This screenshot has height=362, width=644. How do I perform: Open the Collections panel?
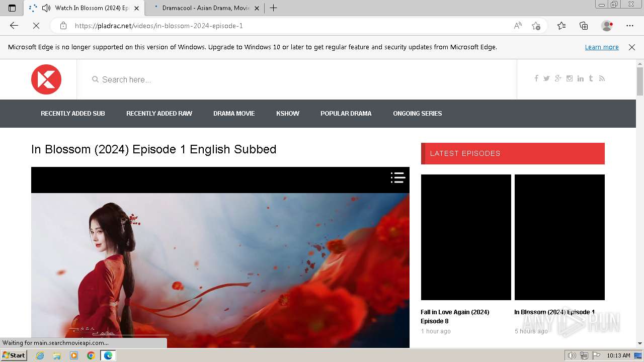584,26
